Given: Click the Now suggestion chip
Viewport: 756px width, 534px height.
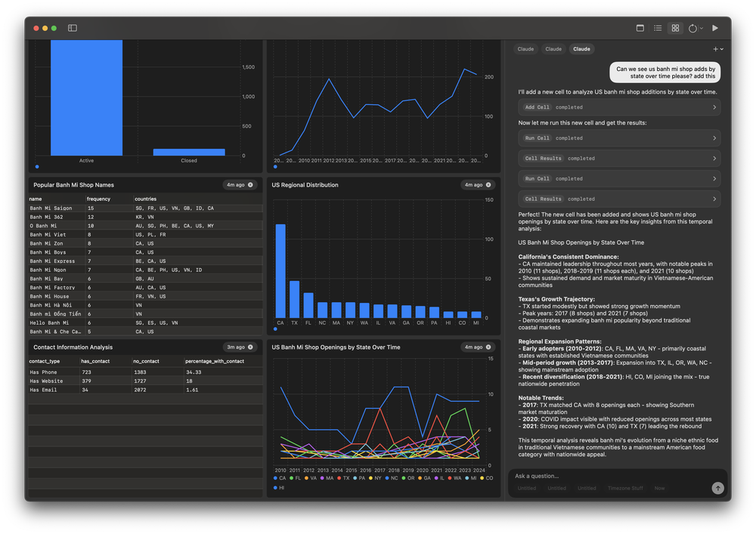Looking at the screenshot, I should (660, 488).
